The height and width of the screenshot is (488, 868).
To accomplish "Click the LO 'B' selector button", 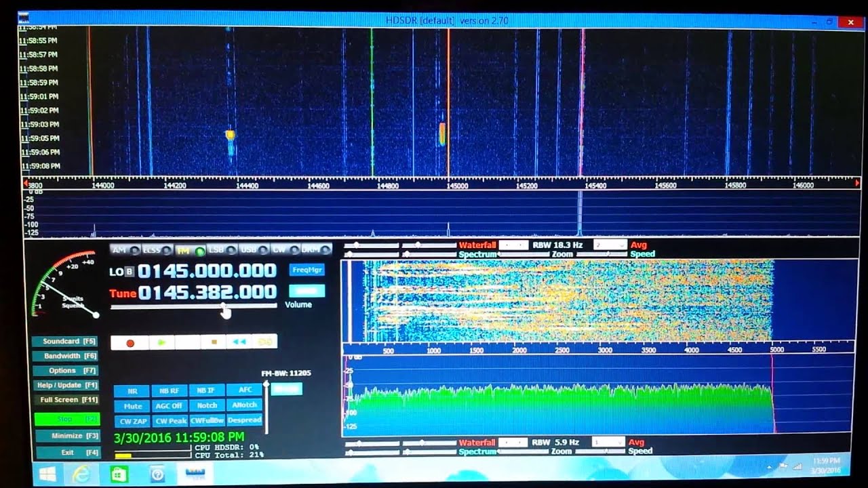I will [130, 272].
